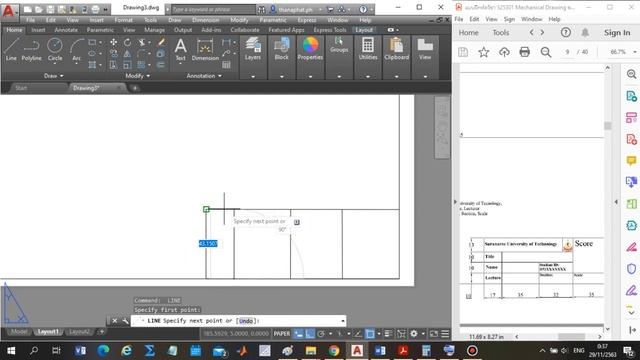Click the Table tool in Annotation panel

pyautogui.click(x=226, y=64)
